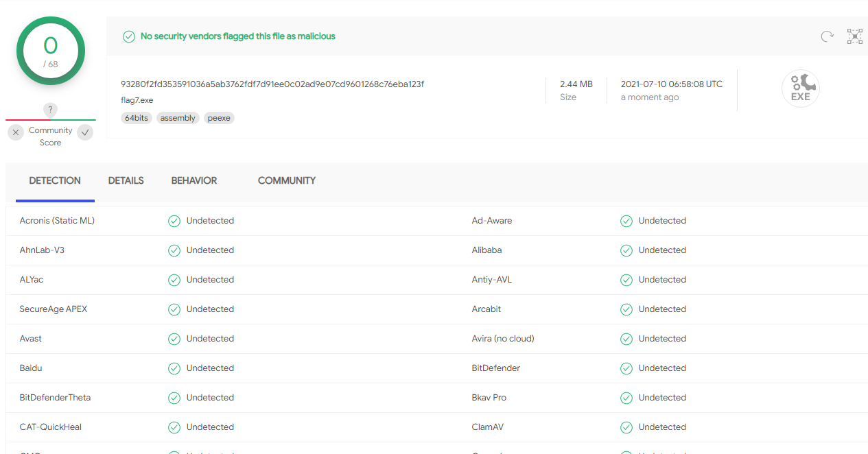
Task: Switch to the DETECTION tab
Action: pyautogui.click(x=55, y=181)
